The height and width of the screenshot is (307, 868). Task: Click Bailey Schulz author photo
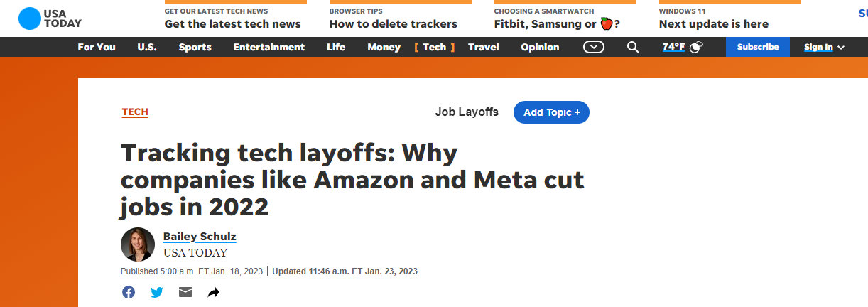click(x=138, y=244)
